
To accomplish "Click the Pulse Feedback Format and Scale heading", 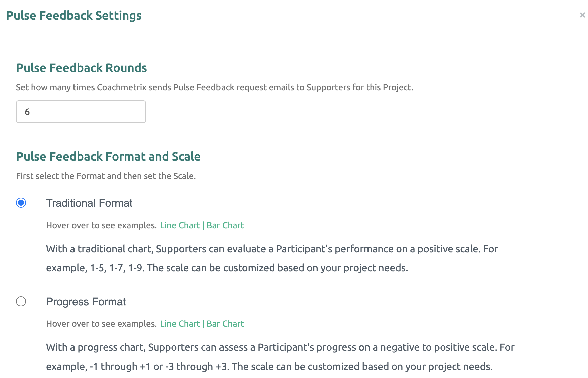I will (108, 157).
